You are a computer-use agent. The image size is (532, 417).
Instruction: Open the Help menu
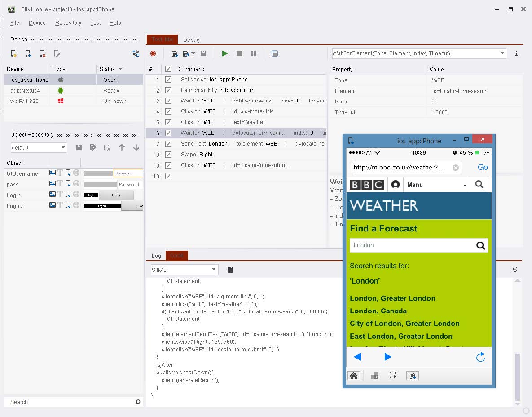pyautogui.click(x=115, y=23)
